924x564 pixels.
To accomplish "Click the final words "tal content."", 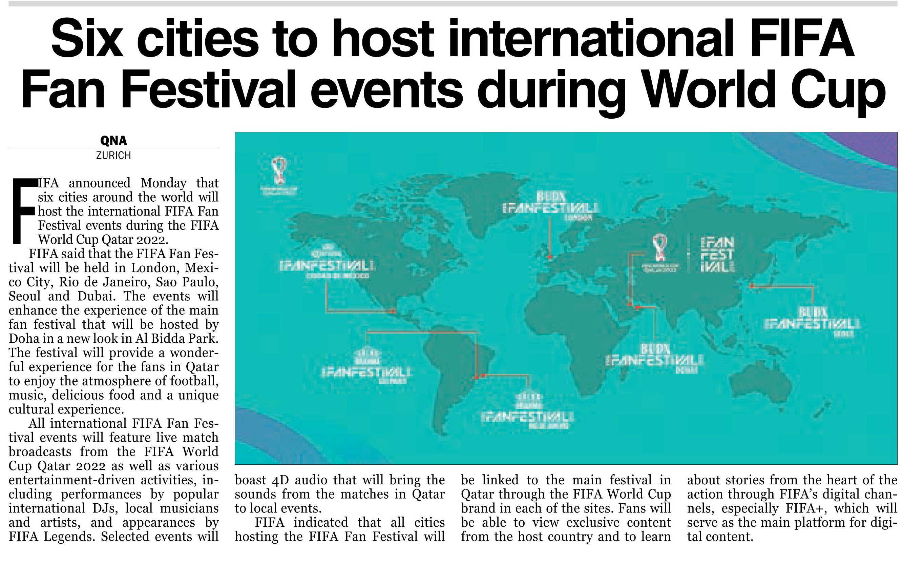I will pyautogui.click(x=720, y=537).
